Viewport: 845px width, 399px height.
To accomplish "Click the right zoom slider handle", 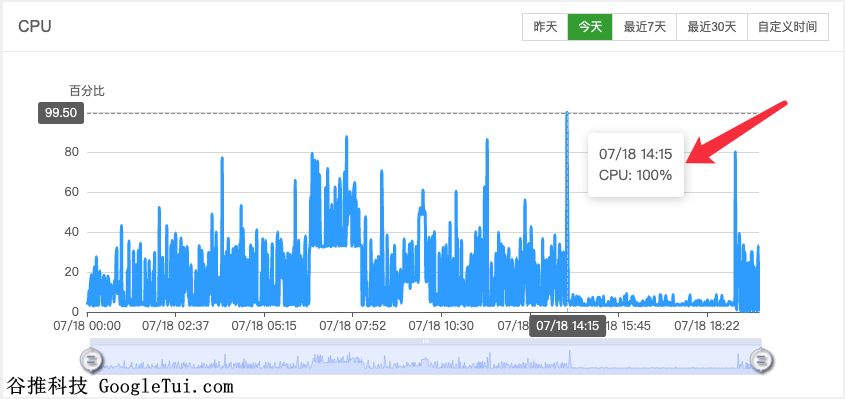I will click(761, 359).
